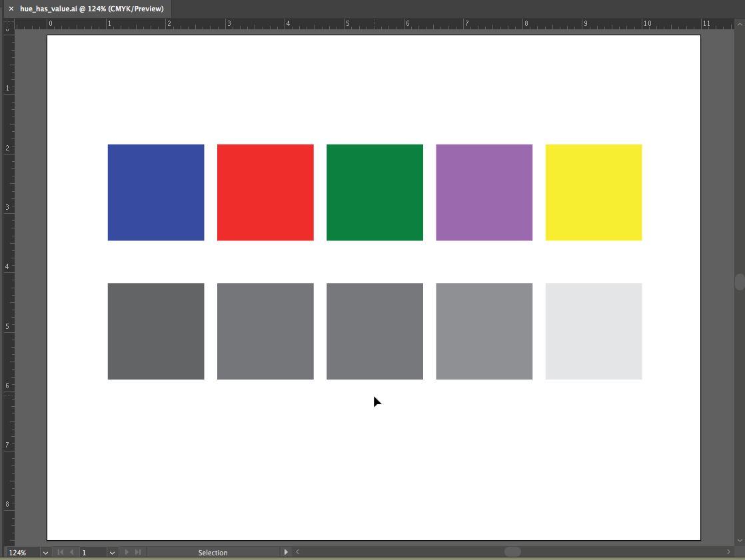Go to the previous artboard
745x560 pixels.
(72, 552)
